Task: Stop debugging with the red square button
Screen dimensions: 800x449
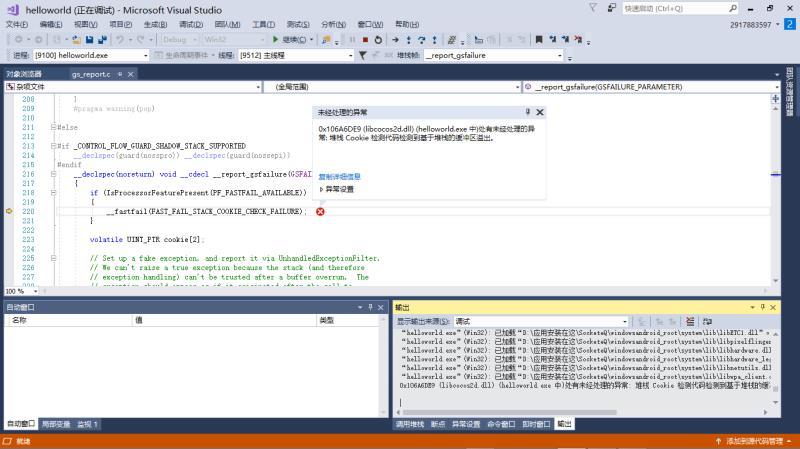Action: (x=365, y=40)
